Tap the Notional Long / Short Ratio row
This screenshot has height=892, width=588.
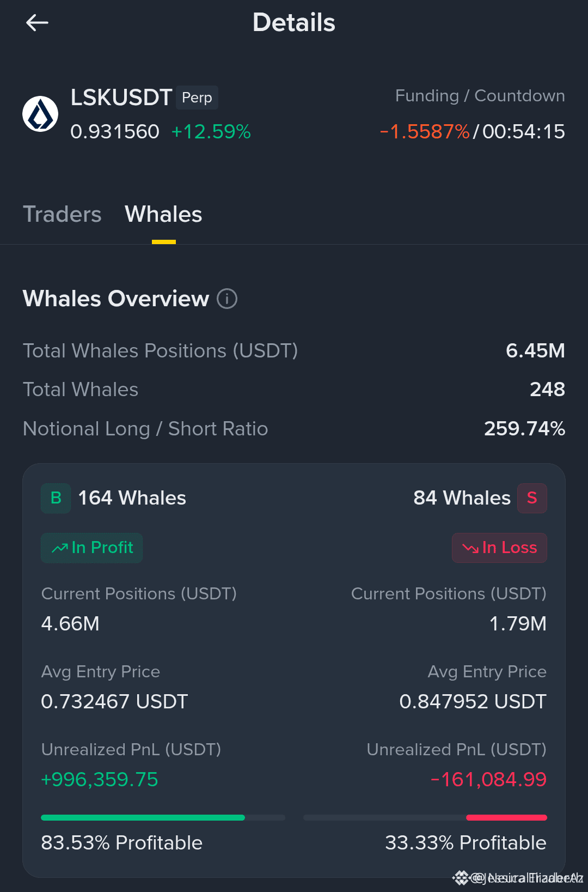tap(294, 429)
